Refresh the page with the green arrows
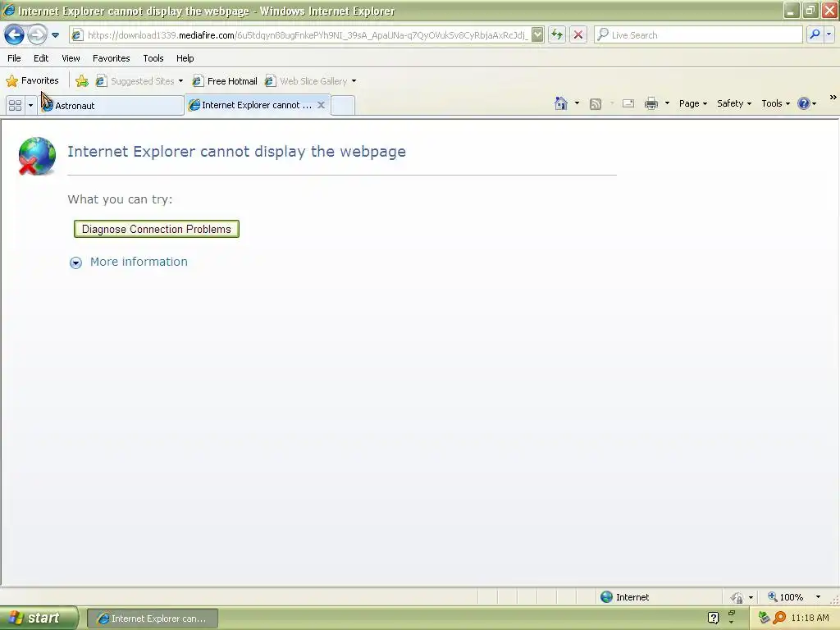Screen dimensions: 840x630 pos(557,34)
